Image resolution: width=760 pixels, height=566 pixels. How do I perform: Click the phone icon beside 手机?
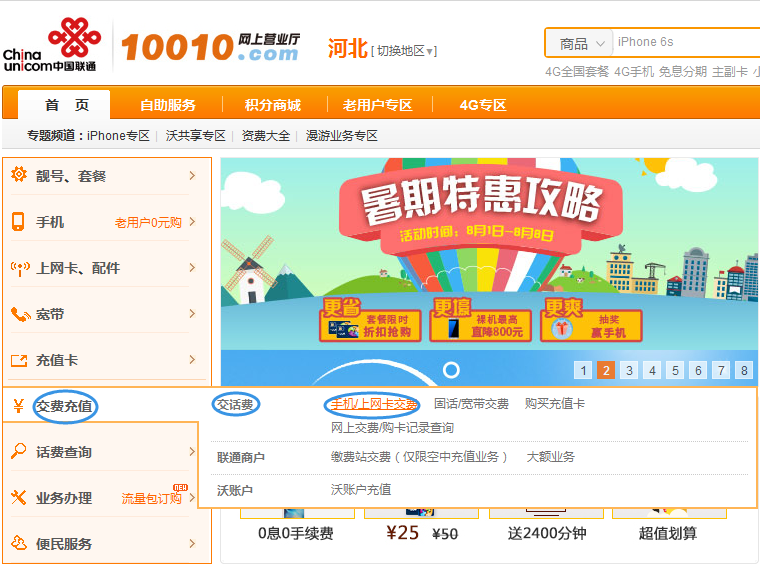[18, 221]
